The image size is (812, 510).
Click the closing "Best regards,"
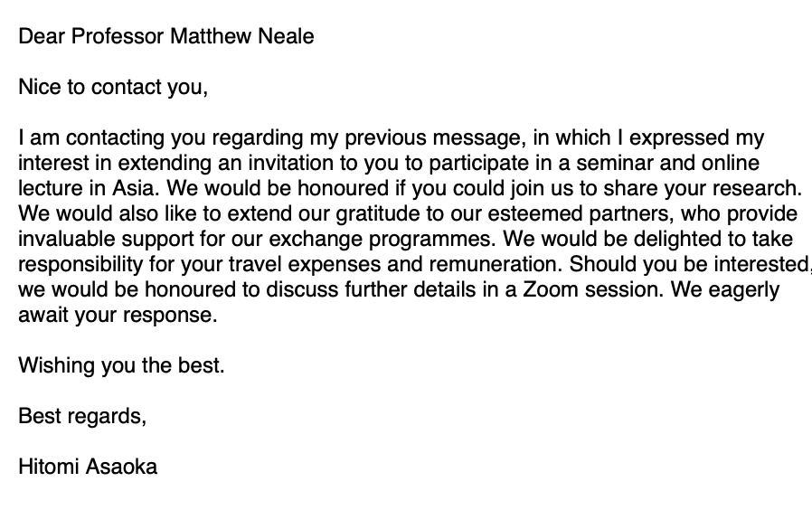[82, 417]
